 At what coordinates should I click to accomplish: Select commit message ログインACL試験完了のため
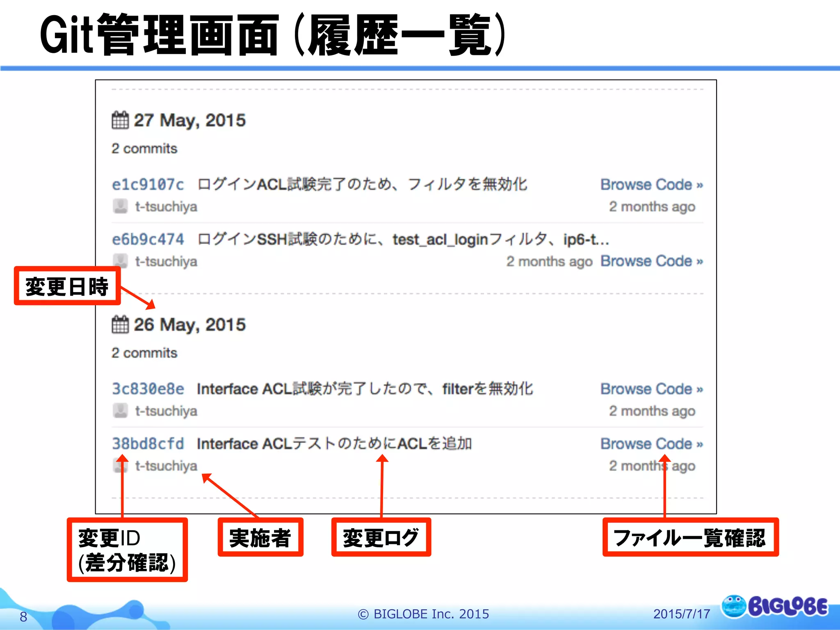(363, 185)
